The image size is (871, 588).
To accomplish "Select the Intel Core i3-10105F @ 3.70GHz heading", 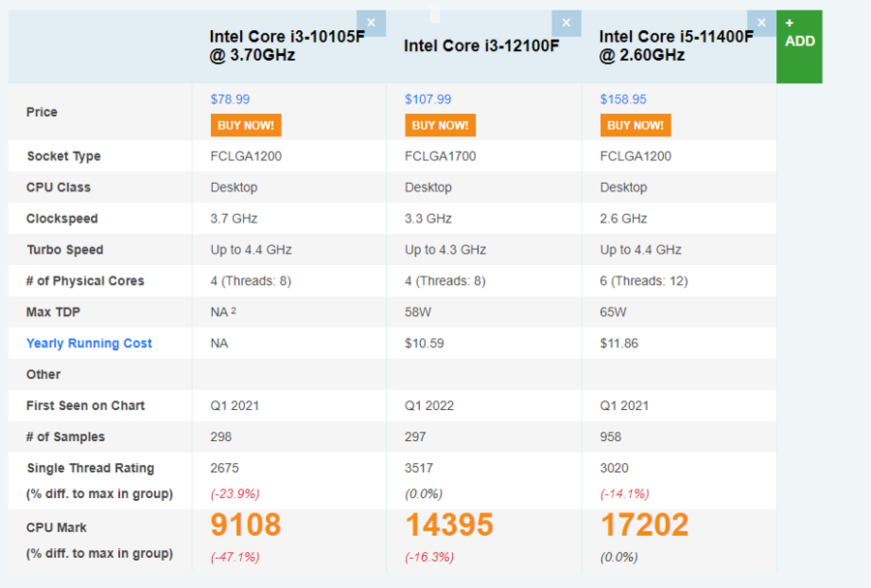I will point(286,46).
